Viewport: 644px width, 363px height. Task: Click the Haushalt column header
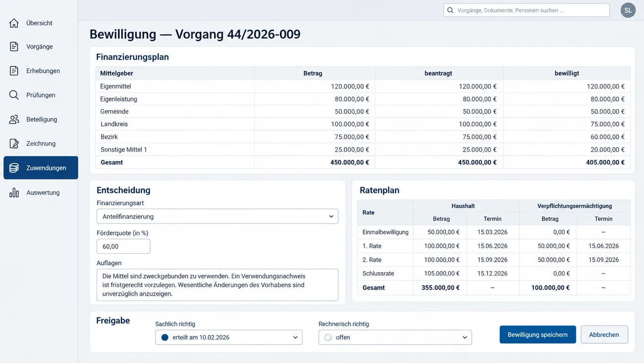463,206
